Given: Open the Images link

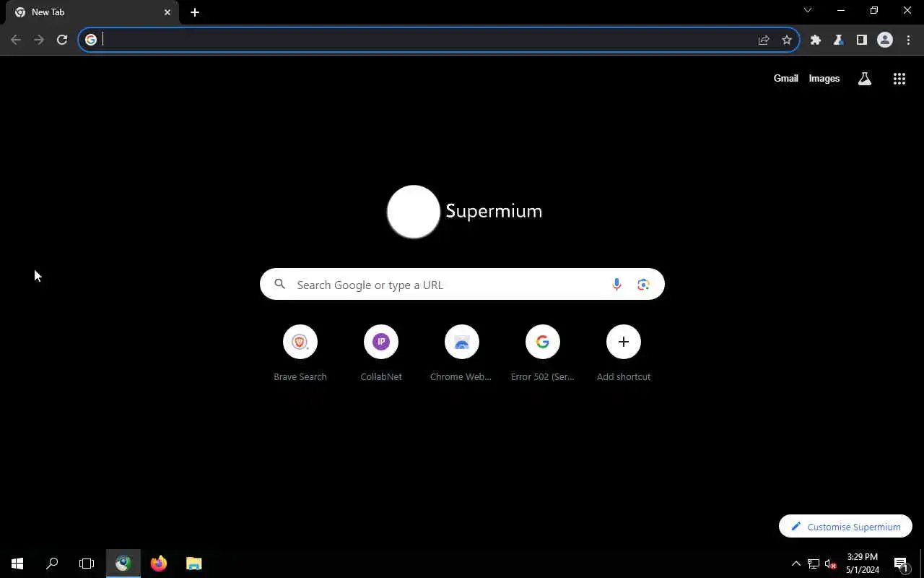Looking at the screenshot, I should (824, 78).
